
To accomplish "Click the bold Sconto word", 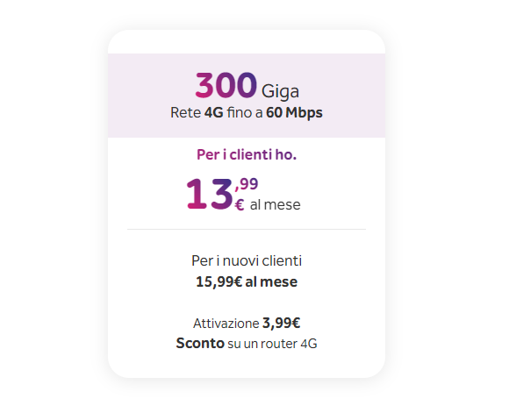I will (x=200, y=343).
